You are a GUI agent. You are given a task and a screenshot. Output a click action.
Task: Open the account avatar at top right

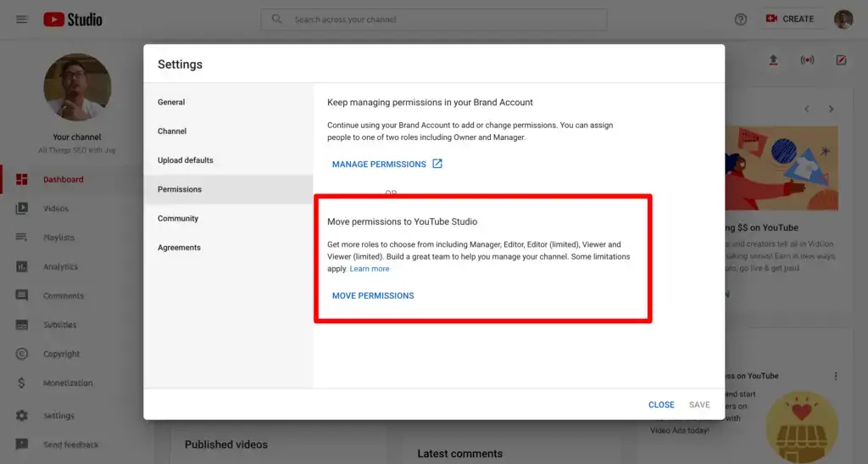point(843,19)
